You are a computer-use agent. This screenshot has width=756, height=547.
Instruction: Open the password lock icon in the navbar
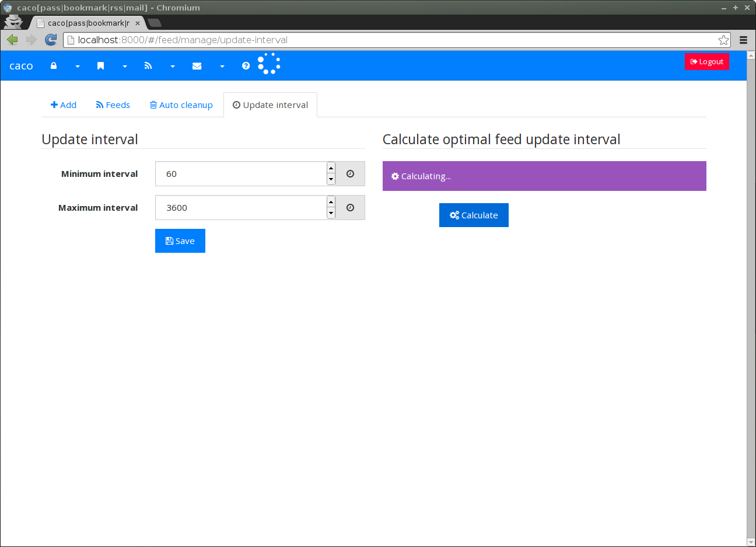[54, 66]
